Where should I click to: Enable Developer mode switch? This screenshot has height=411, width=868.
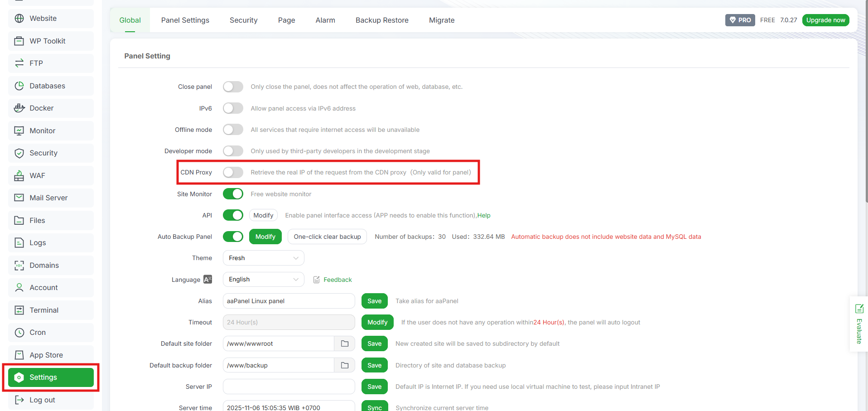coord(233,151)
